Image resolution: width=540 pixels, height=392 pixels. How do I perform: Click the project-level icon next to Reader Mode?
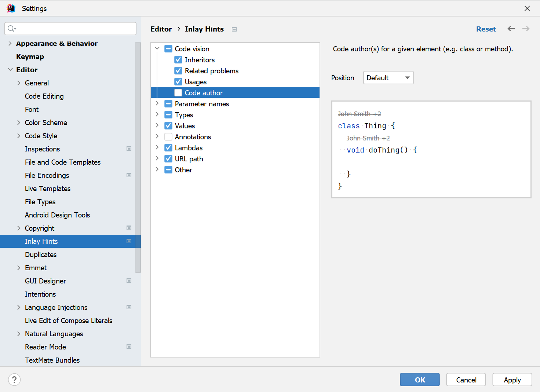click(129, 347)
